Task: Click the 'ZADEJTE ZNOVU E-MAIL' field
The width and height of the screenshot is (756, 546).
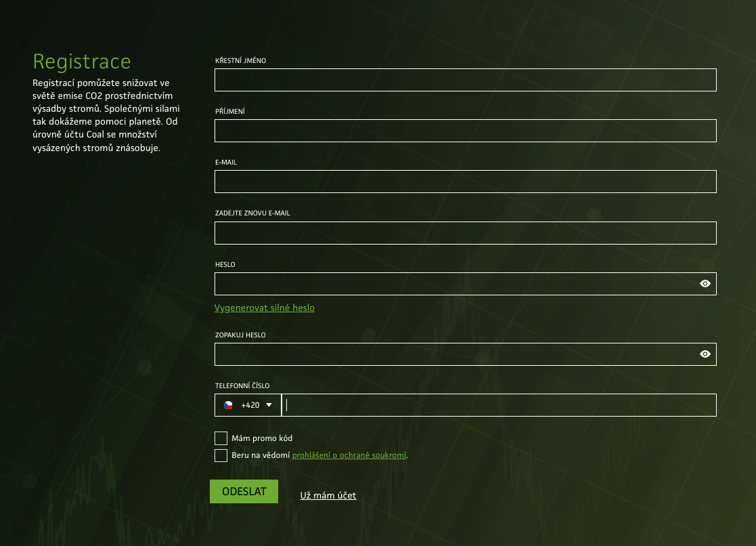Action: point(465,232)
